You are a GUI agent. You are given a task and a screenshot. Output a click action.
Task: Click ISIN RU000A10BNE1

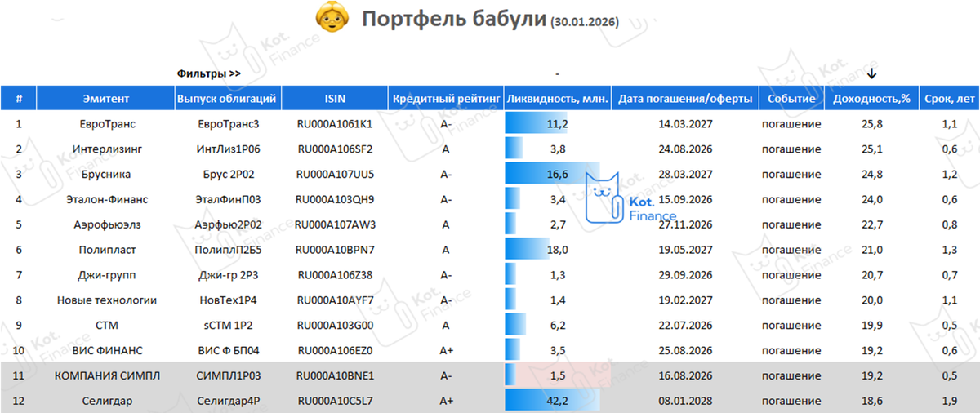click(x=335, y=375)
